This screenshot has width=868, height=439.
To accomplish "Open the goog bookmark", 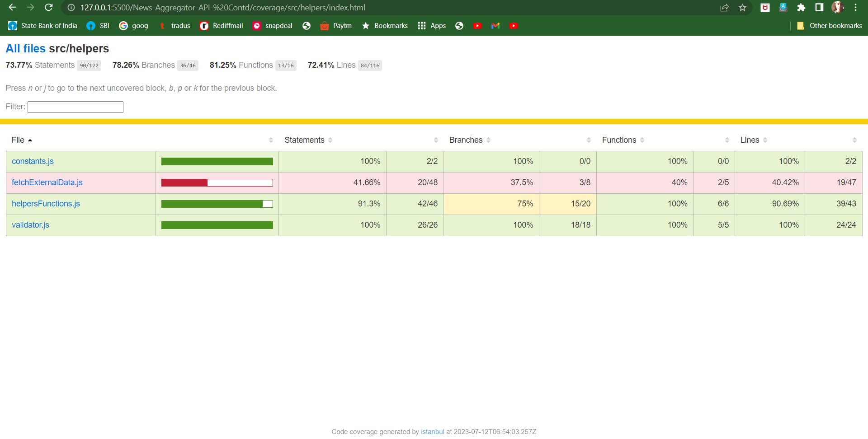I will pyautogui.click(x=134, y=26).
